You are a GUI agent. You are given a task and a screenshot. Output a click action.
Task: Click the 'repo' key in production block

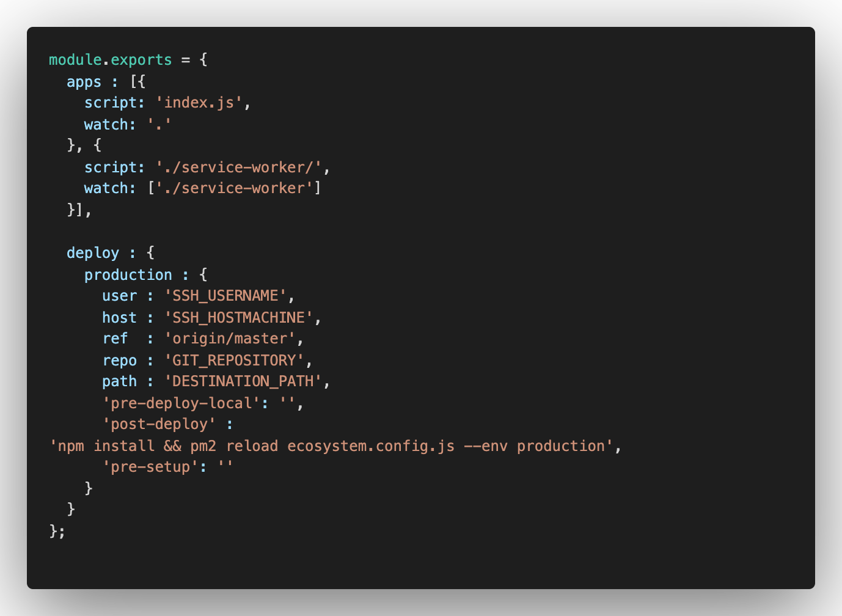tap(120, 361)
